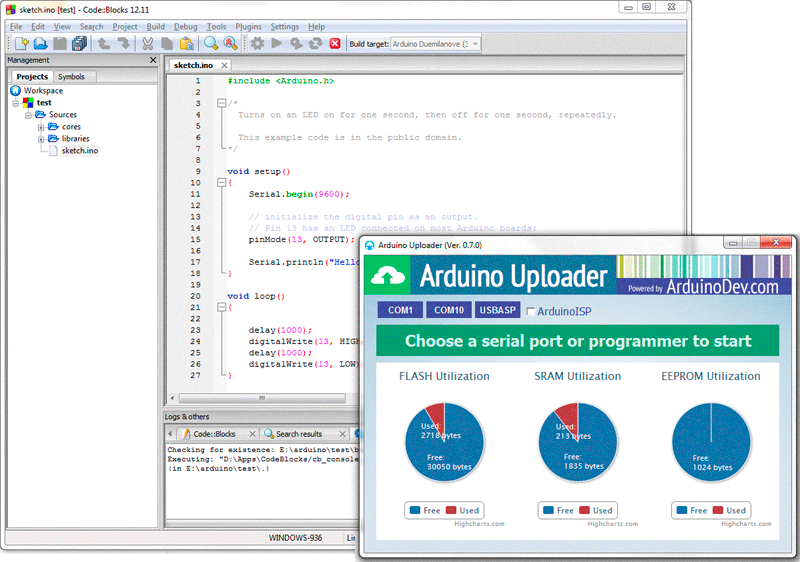Choose the USBASP programmer button
This screenshot has height=562, width=800.
click(x=497, y=310)
